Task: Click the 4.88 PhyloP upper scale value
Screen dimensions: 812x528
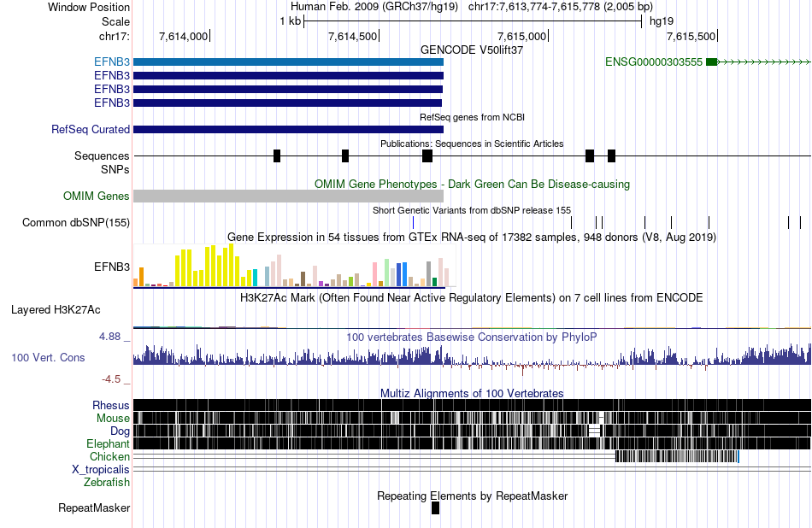Action: [x=109, y=337]
